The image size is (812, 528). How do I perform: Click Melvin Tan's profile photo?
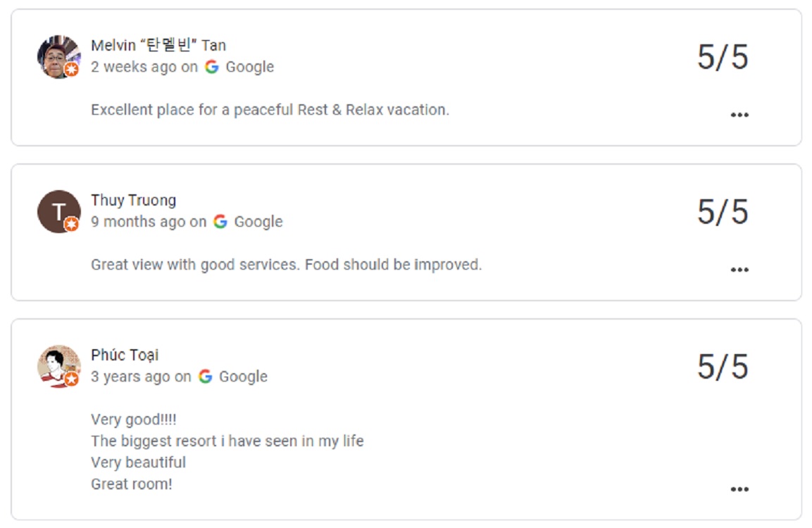coord(57,55)
